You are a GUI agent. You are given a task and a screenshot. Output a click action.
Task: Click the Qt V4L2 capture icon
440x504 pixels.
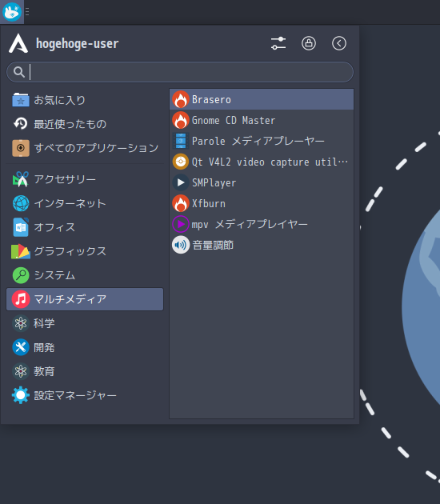click(181, 162)
